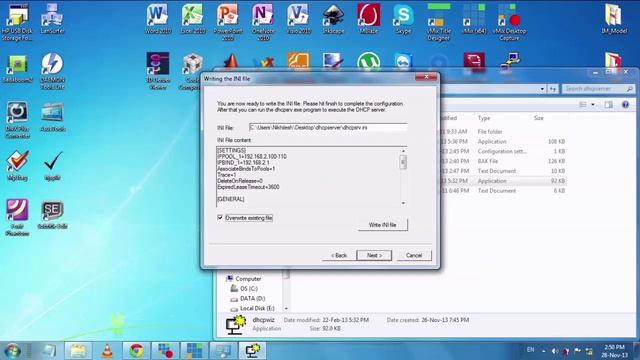640x360 pixels.
Task: Click the < Back button
Action: pos(339,256)
